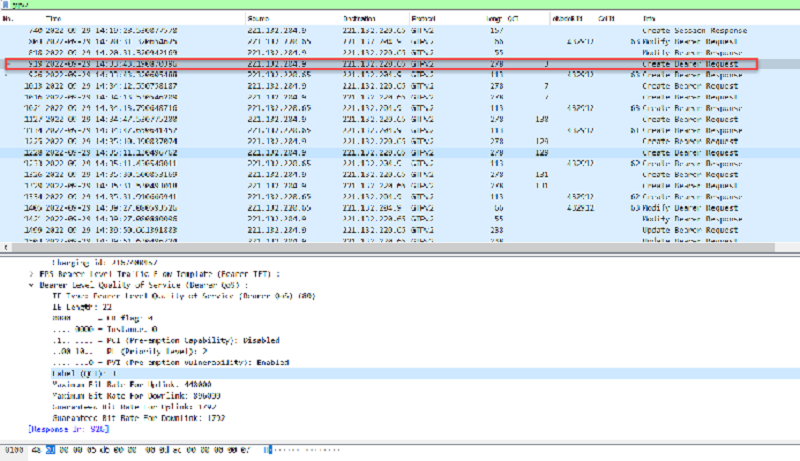Select the Create Bearer Request packet at 14:35:30
Image resolution: width=800 pixels, height=461 pixels.
[400, 174]
